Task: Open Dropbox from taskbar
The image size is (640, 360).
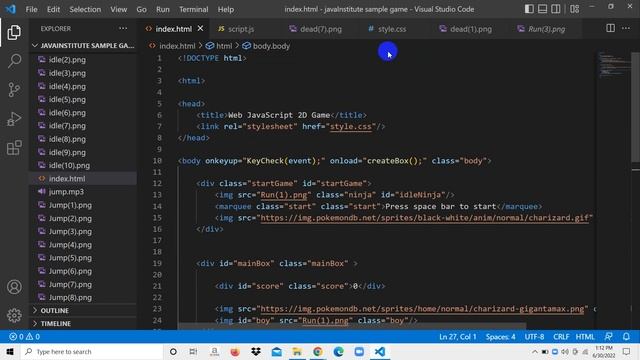Action: click(x=256, y=351)
